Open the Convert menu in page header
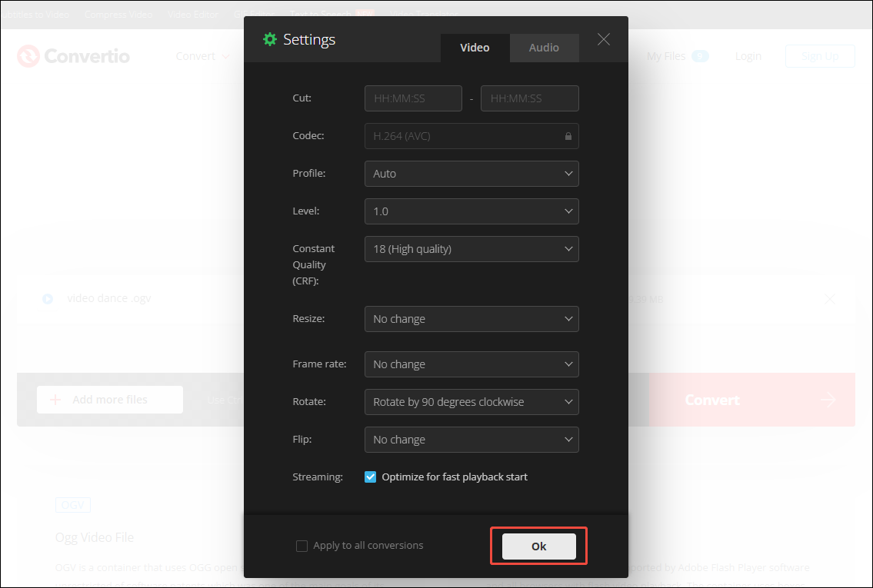873x588 pixels. (202, 56)
